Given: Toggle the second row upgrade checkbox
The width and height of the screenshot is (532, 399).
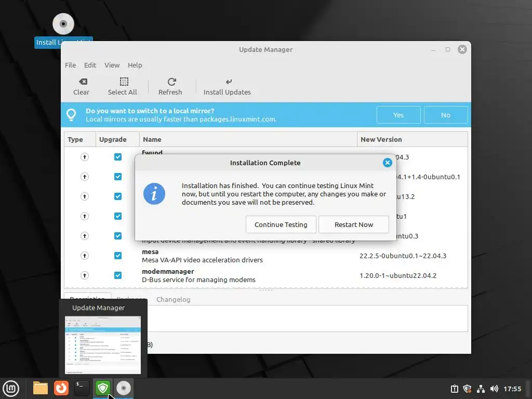Looking at the screenshot, I should pos(118,177).
